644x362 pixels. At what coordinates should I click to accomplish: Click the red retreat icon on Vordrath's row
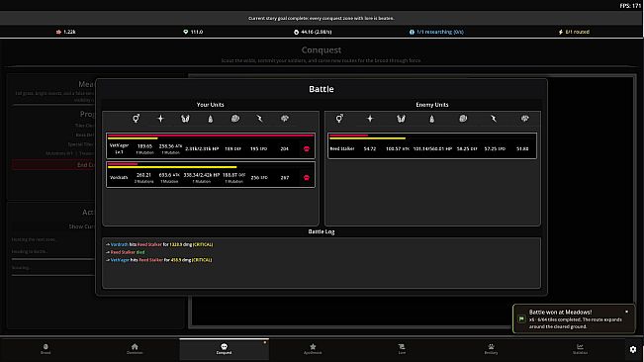(x=307, y=178)
